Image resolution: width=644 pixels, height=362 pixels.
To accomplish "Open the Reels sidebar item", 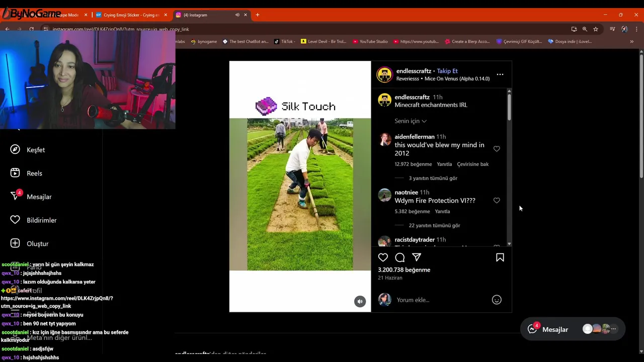I will click(x=28, y=173).
